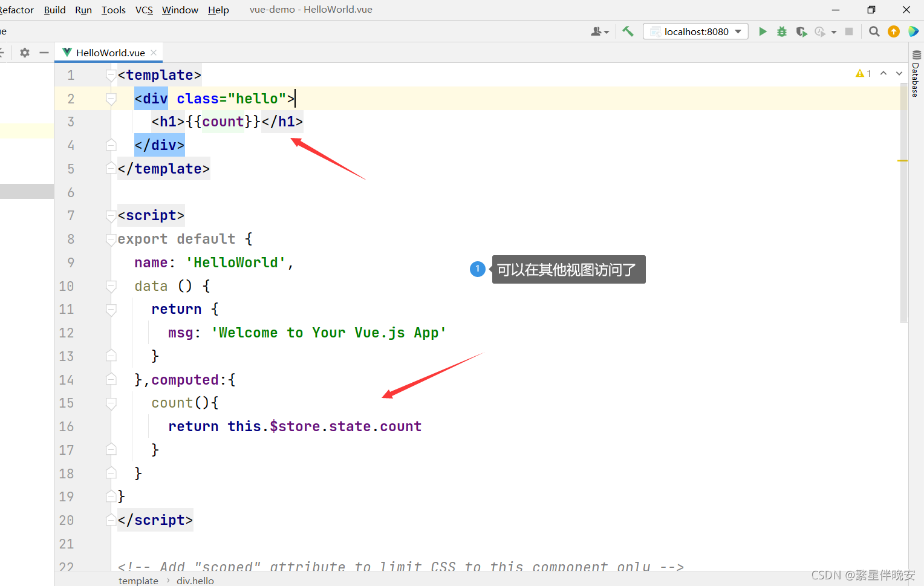Open the colorful Code With Me icon

pyautogui.click(x=913, y=31)
